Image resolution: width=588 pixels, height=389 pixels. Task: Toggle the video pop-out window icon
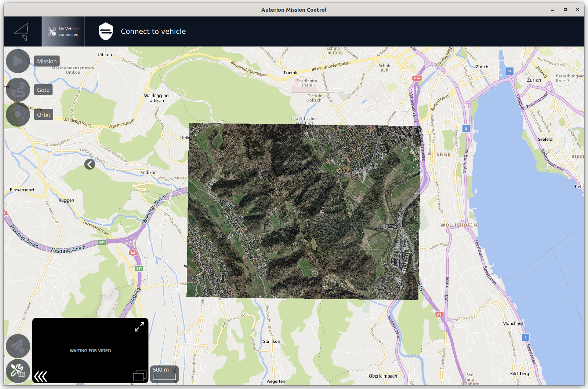[139, 376]
